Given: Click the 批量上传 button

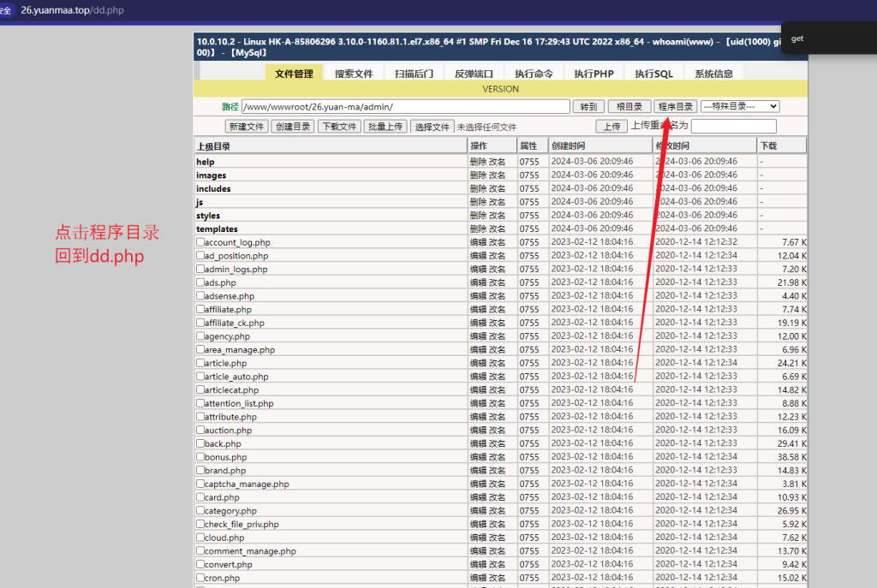Looking at the screenshot, I should click(x=385, y=126).
